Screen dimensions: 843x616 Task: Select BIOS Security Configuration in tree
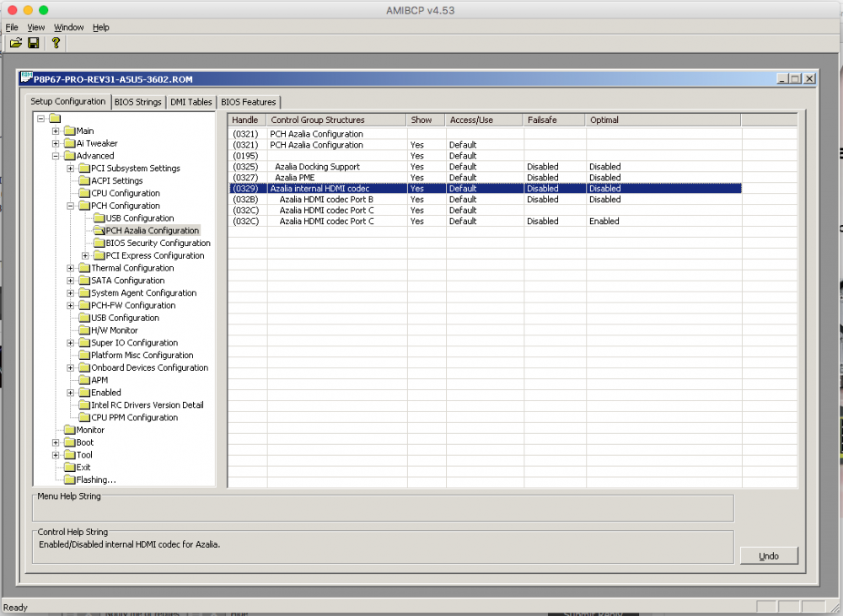(x=158, y=243)
